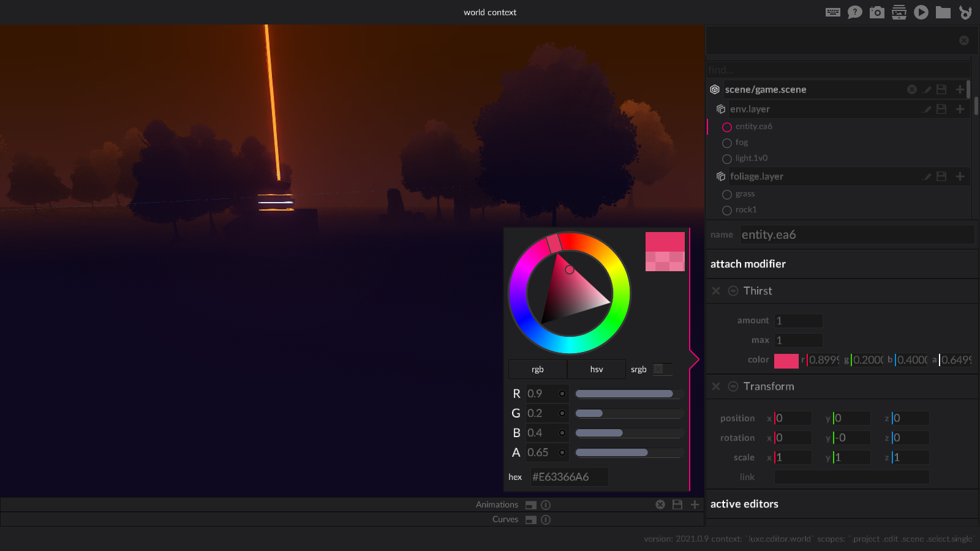Click the scene/game.scene cube icon
The image size is (980, 551).
(715, 89)
